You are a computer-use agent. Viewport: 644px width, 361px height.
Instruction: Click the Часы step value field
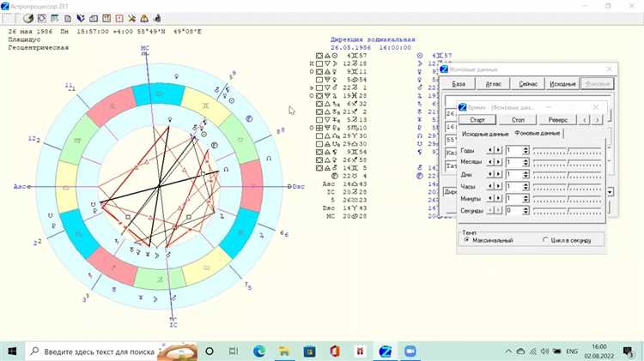pos(513,186)
